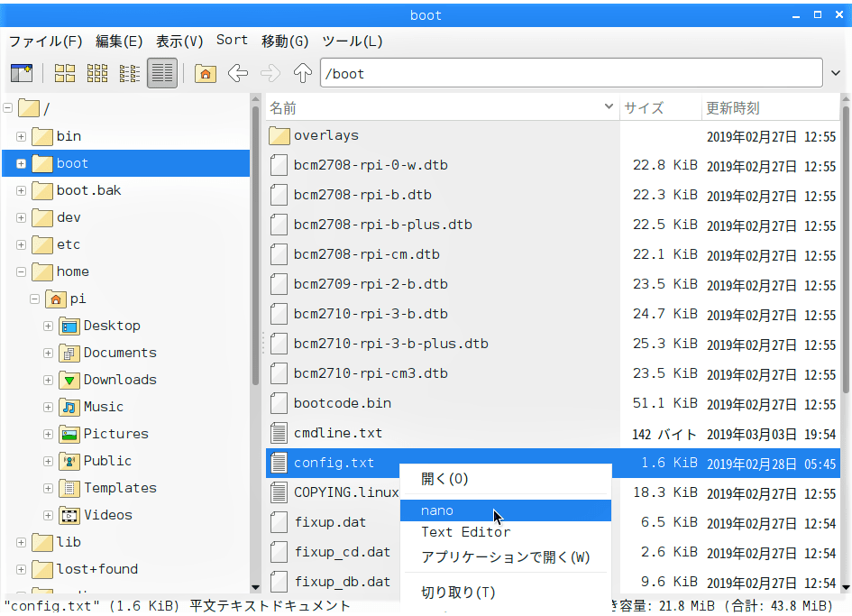The image size is (852, 616).
Task: Select Text Editor in context menu
Action: point(465,532)
